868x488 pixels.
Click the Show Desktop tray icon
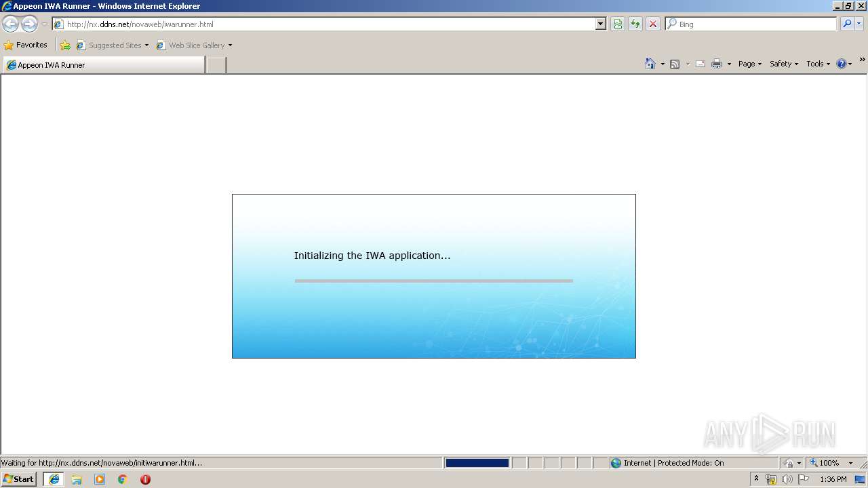(x=860, y=479)
